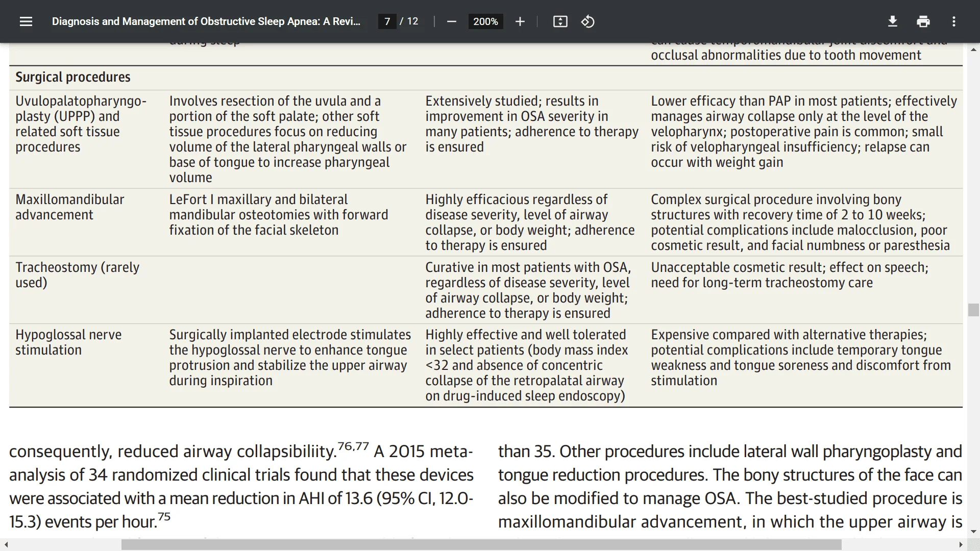Click 'Curative in most patients with OSA' text
980x551 pixels.
tap(528, 267)
